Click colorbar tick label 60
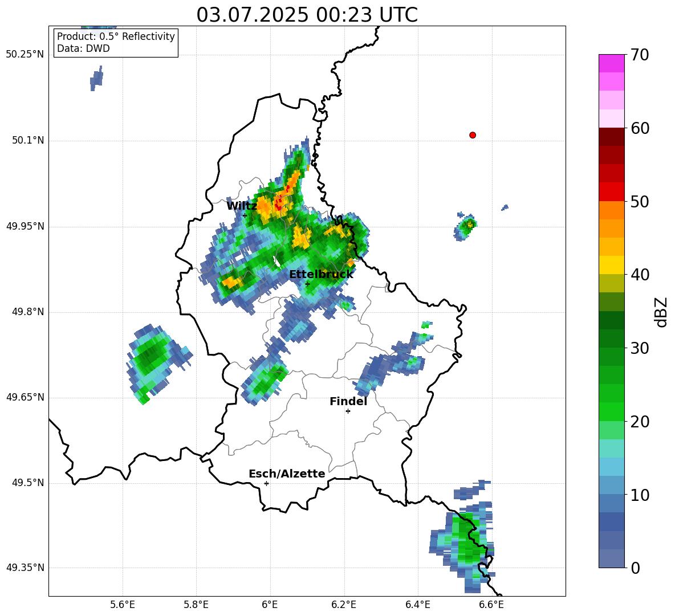Image resolution: width=675 pixels, height=616 pixels. pos(640,128)
